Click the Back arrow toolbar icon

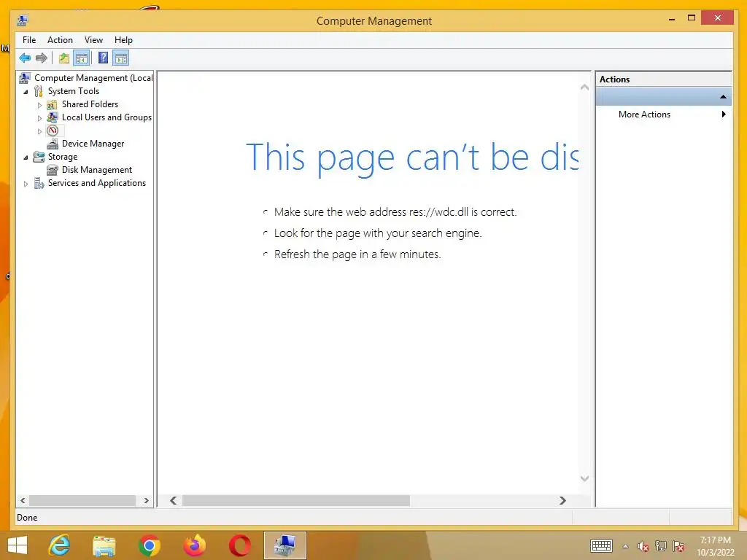pyautogui.click(x=25, y=58)
